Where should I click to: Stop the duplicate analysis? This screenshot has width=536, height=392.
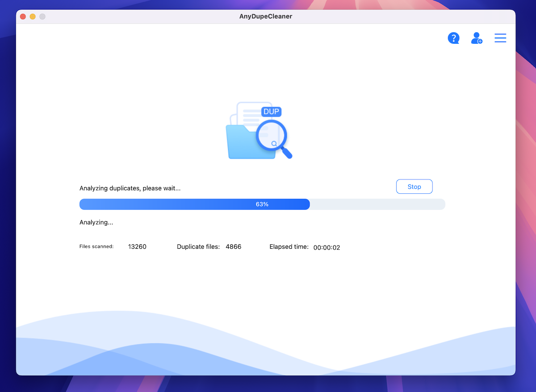(414, 187)
